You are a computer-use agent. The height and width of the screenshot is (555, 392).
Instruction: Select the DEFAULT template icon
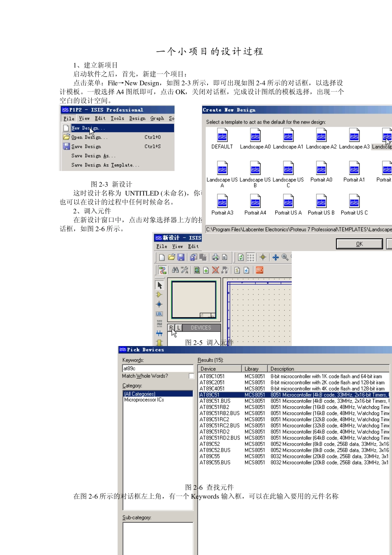(222, 139)
